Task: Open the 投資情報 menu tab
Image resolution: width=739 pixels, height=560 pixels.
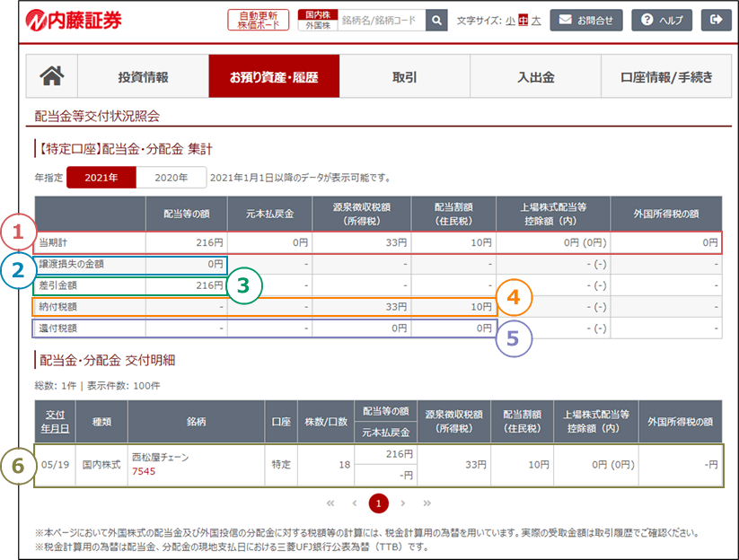Action: [x=143, y=76]
